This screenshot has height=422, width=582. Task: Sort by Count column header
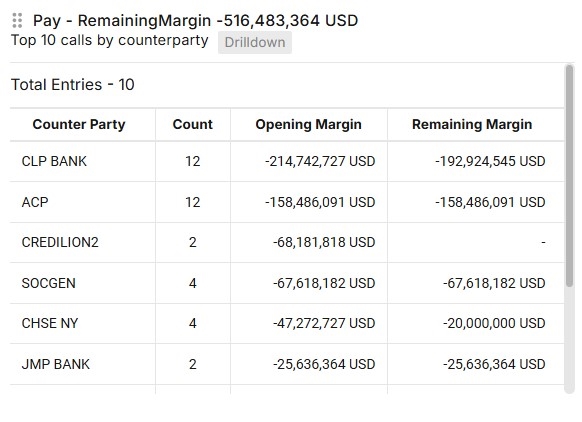click(193, 124)
